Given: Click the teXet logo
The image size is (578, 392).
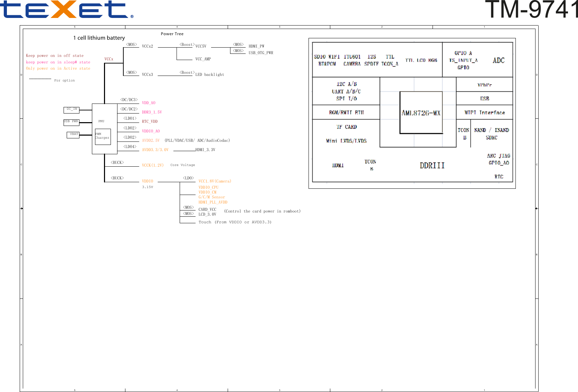Looking at the screenshot, I should point(66,9).
